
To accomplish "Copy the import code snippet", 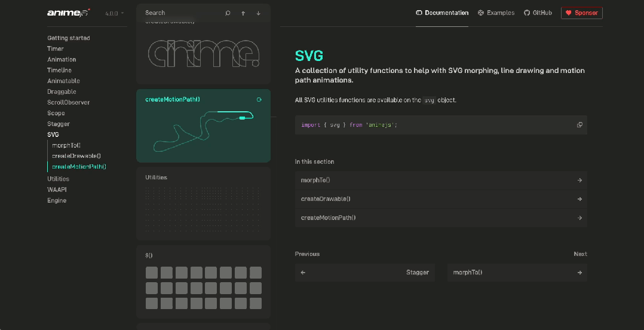I will (579, 125).
